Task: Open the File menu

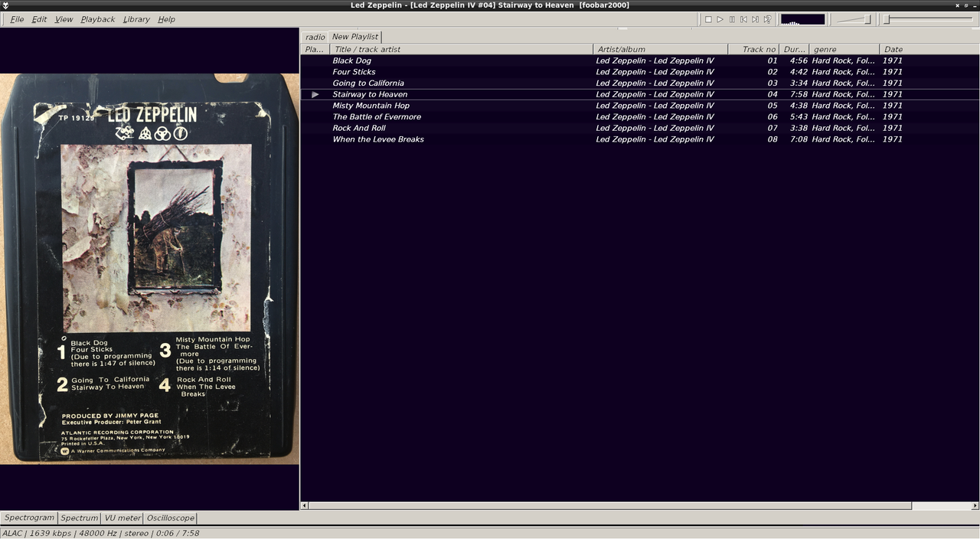Action: 17,19
